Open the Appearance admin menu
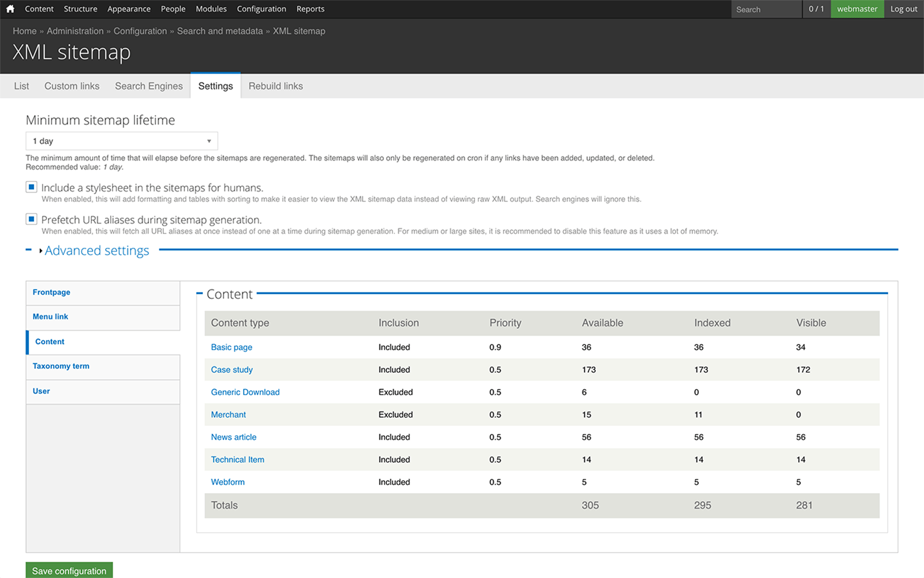The image size is (924, 578). [129, 9]
